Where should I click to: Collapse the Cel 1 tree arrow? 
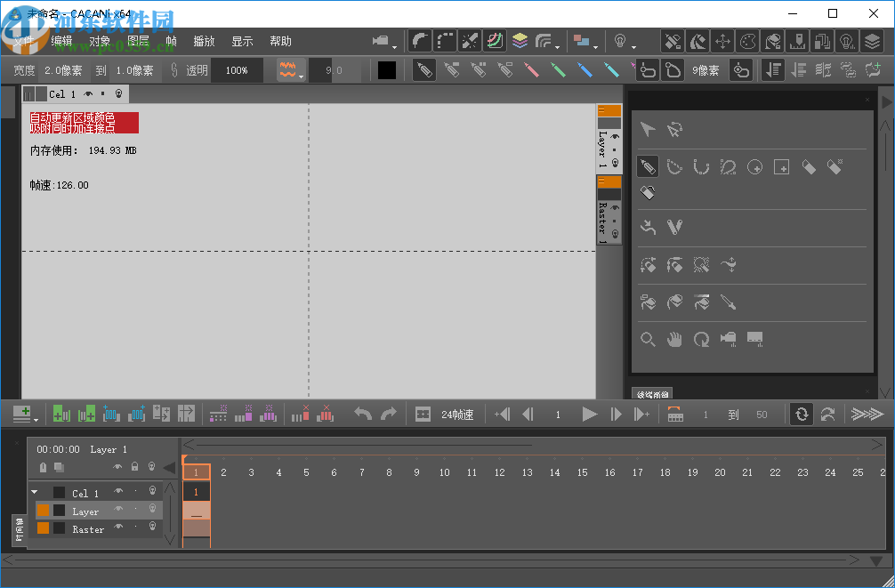pos(35,492)
